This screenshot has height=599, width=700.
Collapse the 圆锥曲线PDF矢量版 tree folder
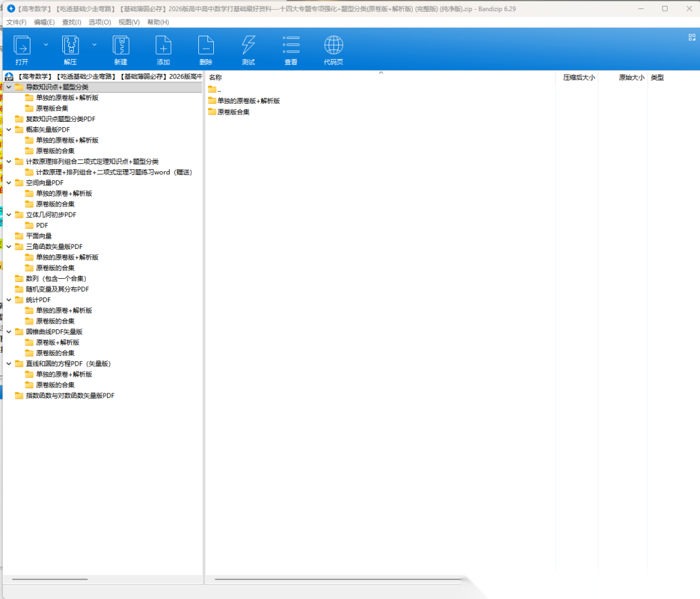click(9, 332)
